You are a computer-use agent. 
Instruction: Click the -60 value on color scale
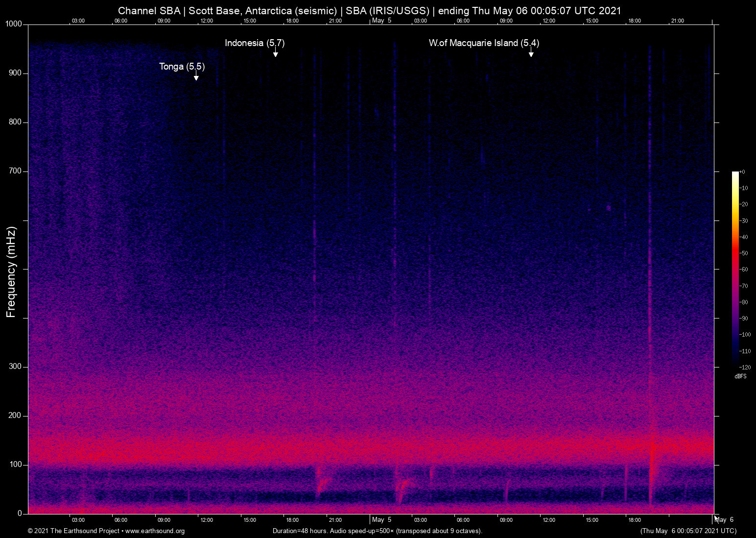pos(744,269)
